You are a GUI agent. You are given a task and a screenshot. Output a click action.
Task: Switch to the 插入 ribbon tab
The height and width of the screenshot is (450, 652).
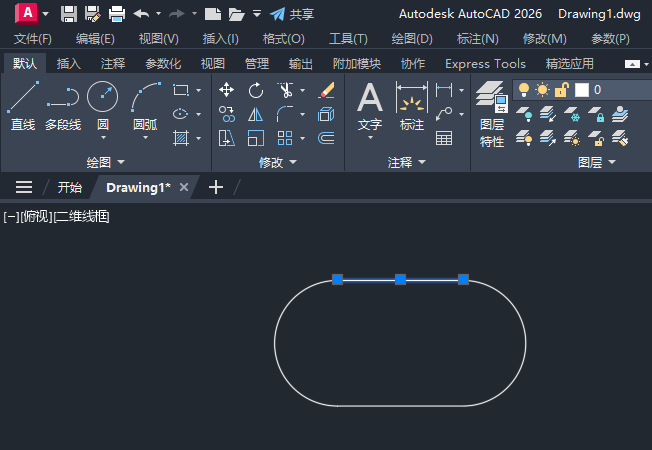pos(69,64)
